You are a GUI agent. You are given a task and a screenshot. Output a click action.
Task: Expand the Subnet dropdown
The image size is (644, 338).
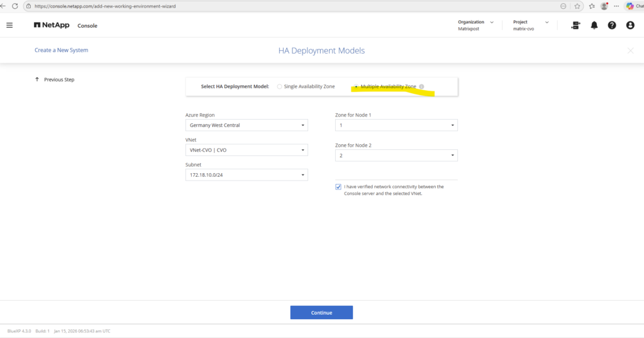247,175
